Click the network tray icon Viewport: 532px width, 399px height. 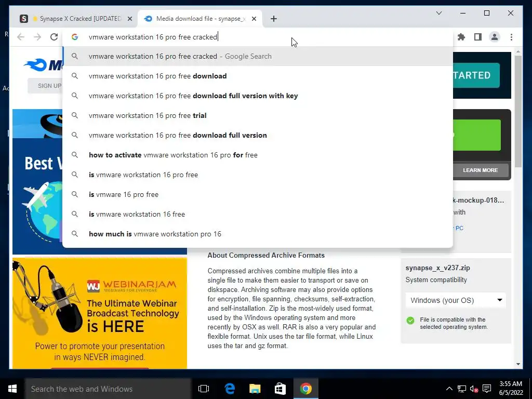point(462,389)
